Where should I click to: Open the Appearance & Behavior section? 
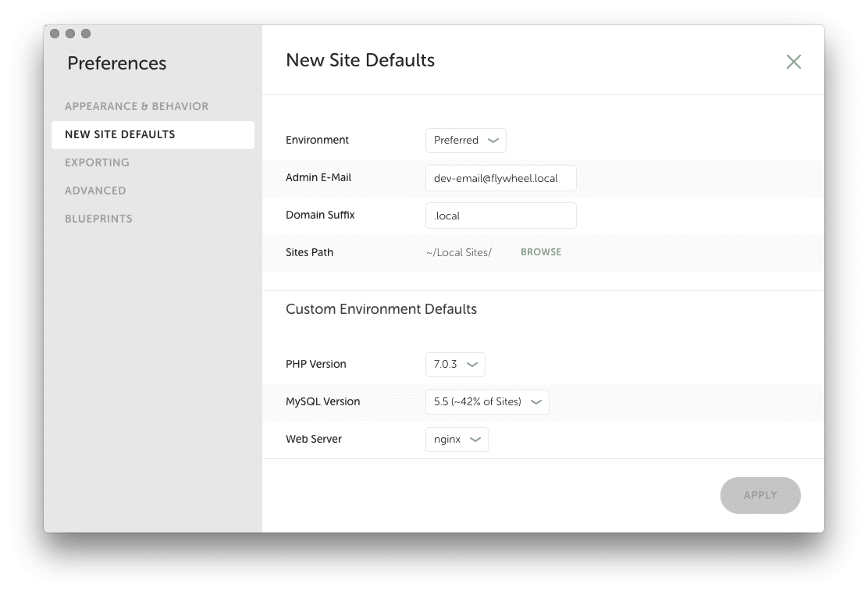pos(137,106)
